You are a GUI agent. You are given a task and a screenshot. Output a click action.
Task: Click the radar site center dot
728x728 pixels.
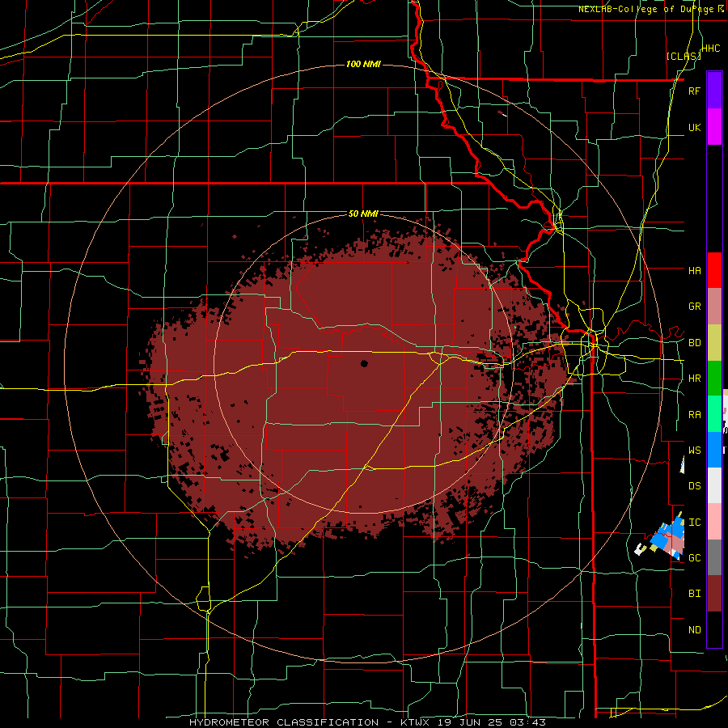[x=364, y=363]
